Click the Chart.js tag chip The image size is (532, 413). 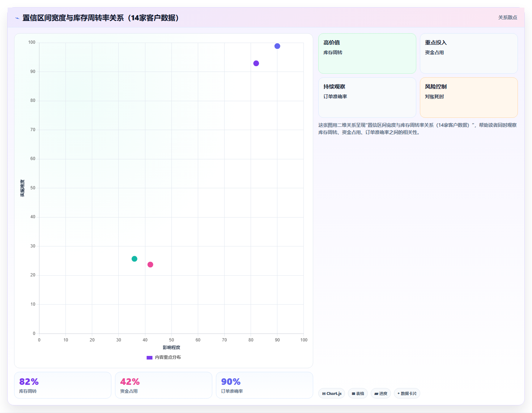332,393
